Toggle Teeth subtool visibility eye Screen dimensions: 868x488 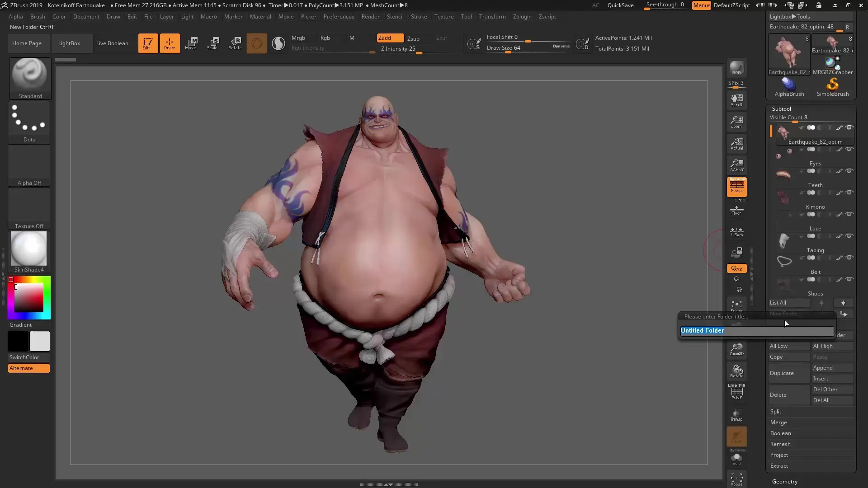point(849,171)
